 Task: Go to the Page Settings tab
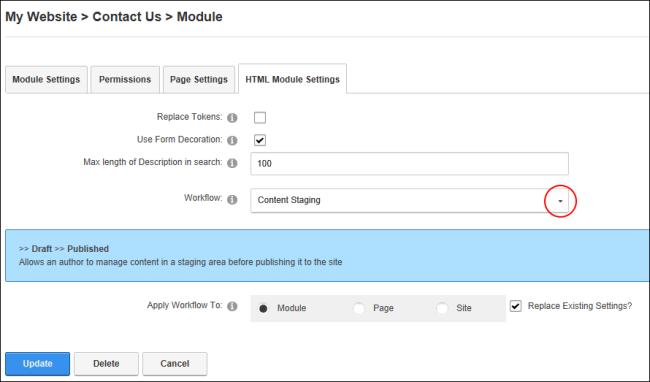coord(199,80)
